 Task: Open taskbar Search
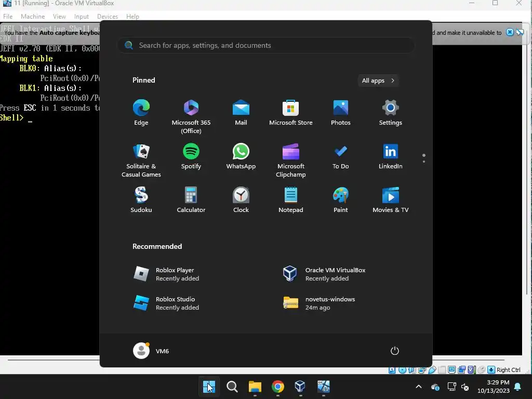[232, 387]
